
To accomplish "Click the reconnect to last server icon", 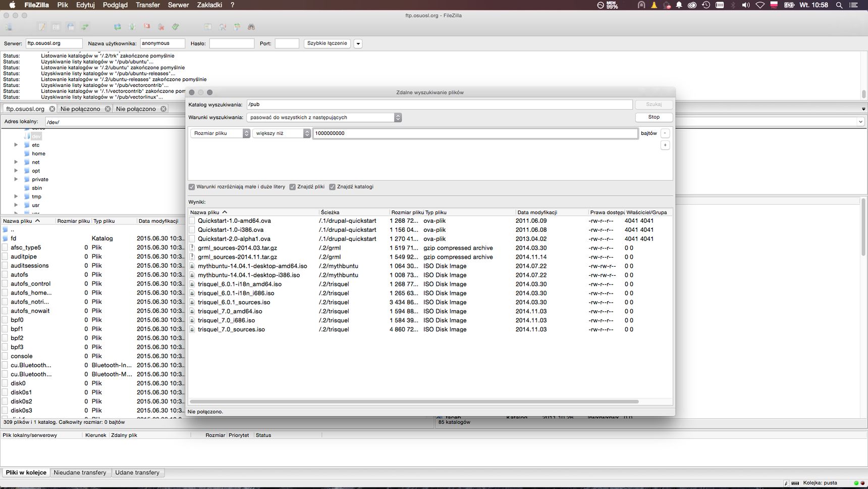I will click(x=176, y=27).
